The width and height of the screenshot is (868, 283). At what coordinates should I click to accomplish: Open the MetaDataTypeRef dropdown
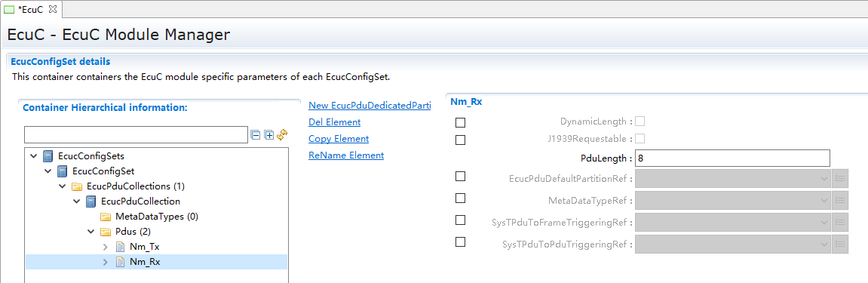click(x=732, y=200)
